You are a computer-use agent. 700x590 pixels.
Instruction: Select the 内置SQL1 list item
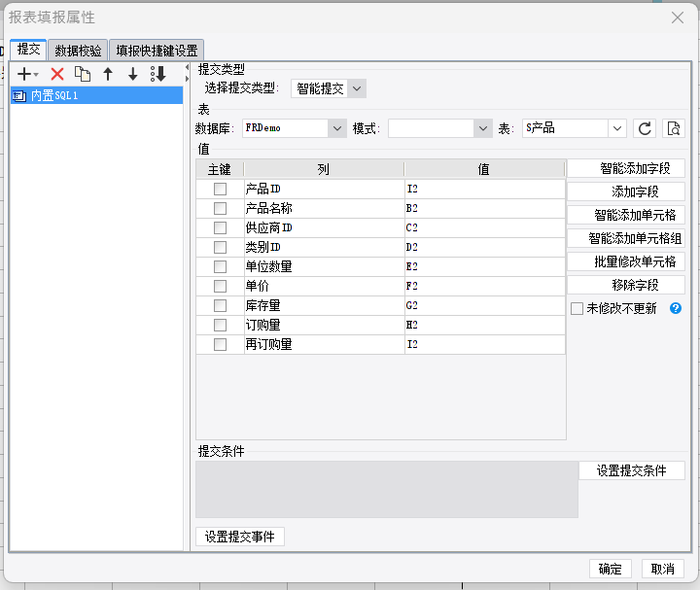[x=96, y=95]
